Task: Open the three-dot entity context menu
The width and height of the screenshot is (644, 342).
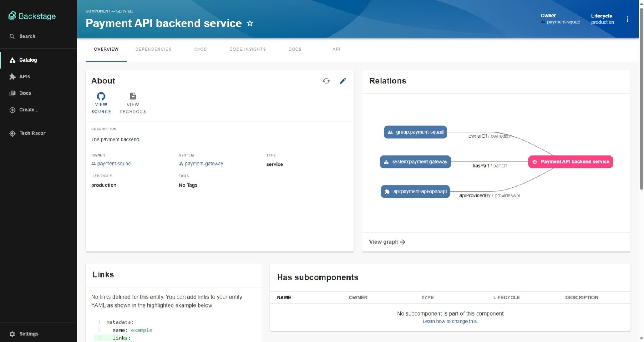Action: click(x=627, y=19)
